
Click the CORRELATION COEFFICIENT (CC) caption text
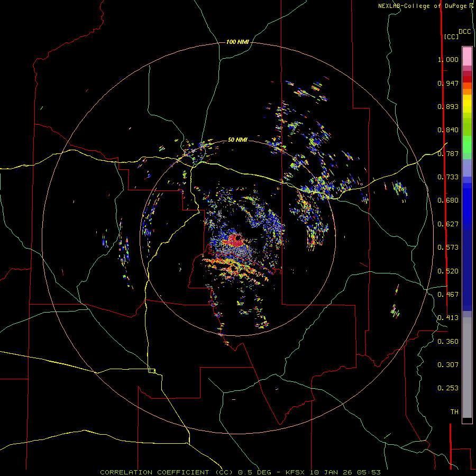[x=167, y=472]
